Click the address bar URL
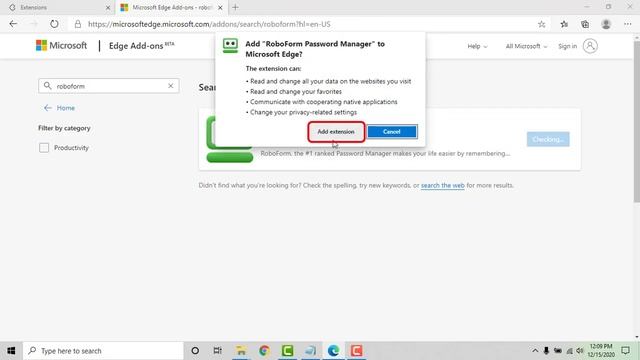The image size is (640, 360). [209, 24]
